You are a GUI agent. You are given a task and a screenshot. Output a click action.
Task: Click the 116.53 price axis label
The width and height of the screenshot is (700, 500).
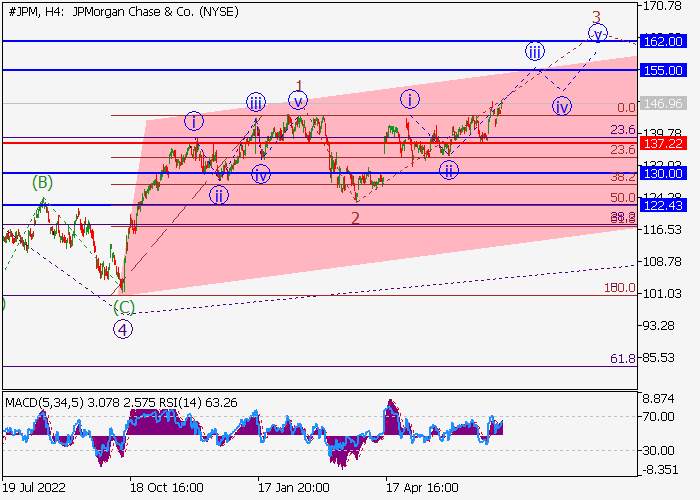(x=662, y=229)
